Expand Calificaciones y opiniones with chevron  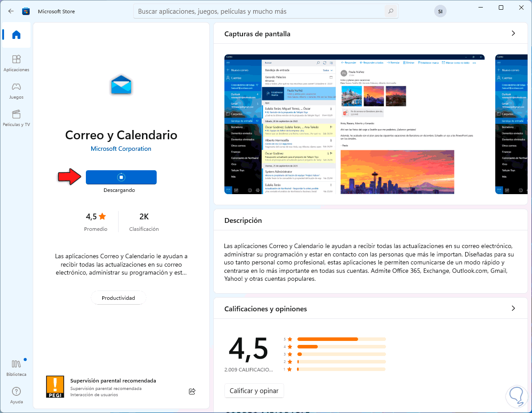(513, 308)
